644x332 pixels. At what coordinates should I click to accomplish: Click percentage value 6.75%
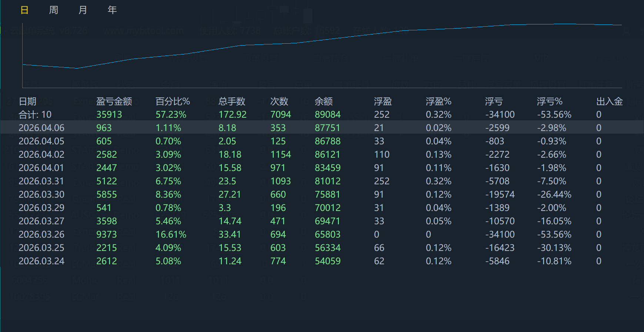click(168, 181)
